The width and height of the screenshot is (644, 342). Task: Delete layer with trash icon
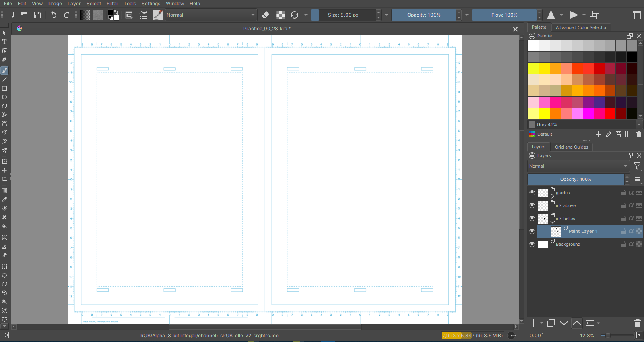(637, 323)
